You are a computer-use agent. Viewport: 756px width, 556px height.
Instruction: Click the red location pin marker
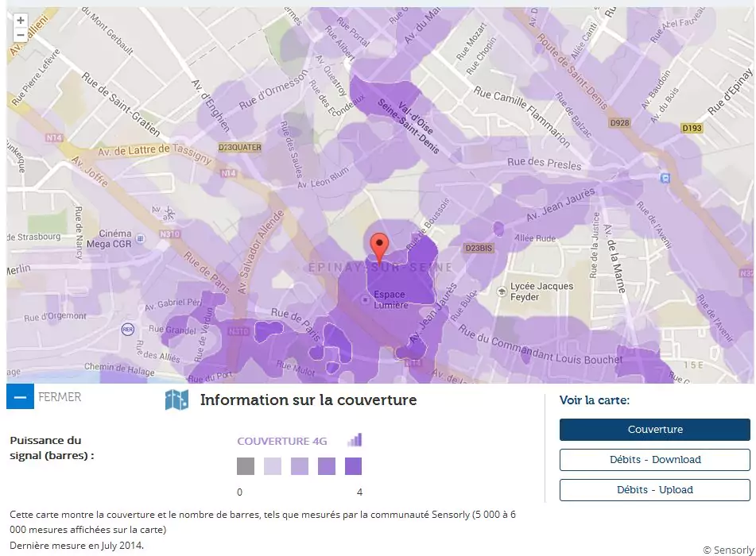(380, 247)
